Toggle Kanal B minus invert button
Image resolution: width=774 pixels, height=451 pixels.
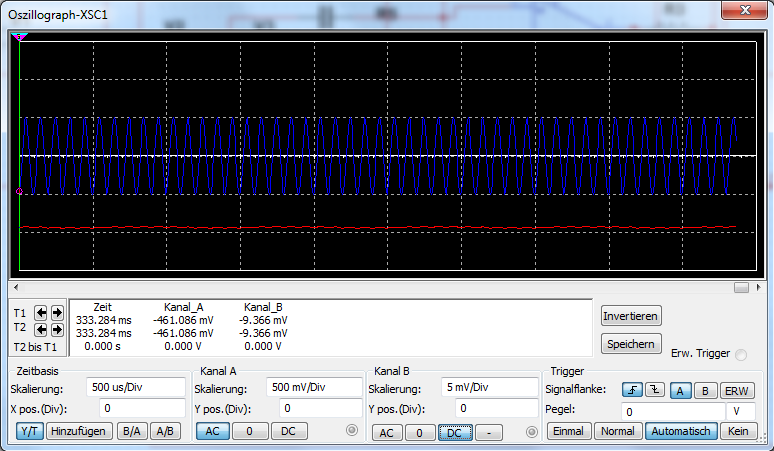[489, 433]
